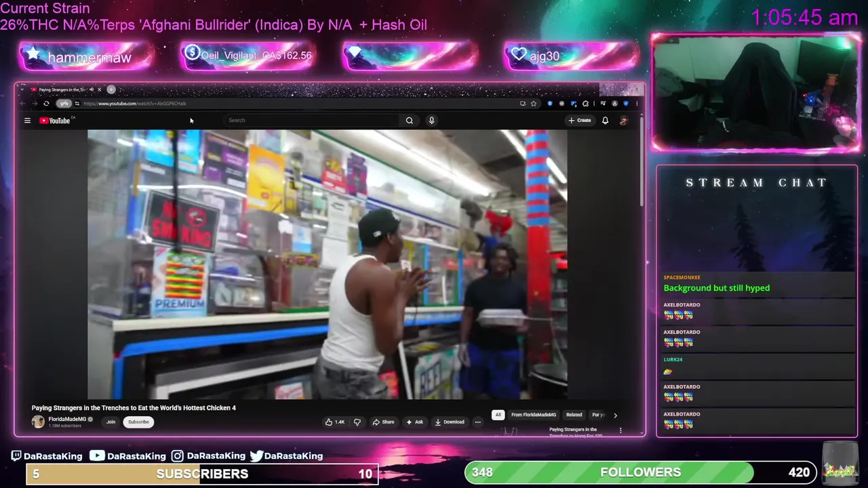Open the blue shield extension icon
Screen dimensions: 868x488
click(550, 104)
